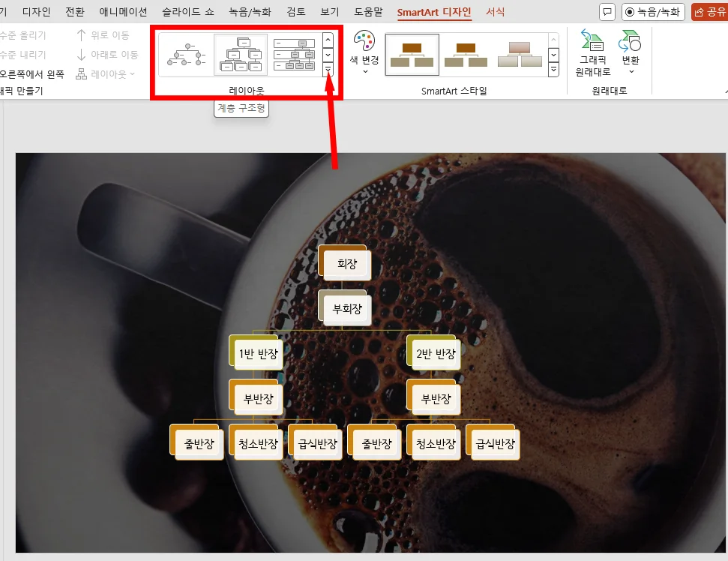Open the 서식 ribbon tab
728x561 pixels.
pyautogui.click(x=495, y=11)
